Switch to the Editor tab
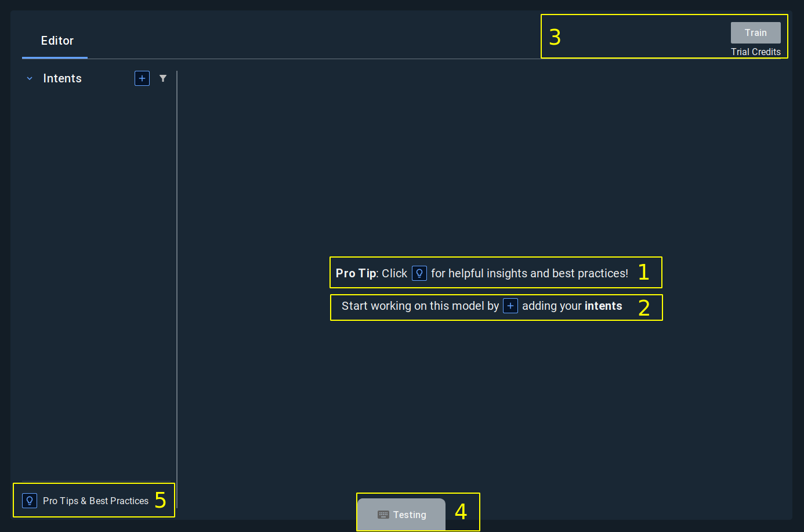This screenshot has height=532, width=804. pos(57,41)
